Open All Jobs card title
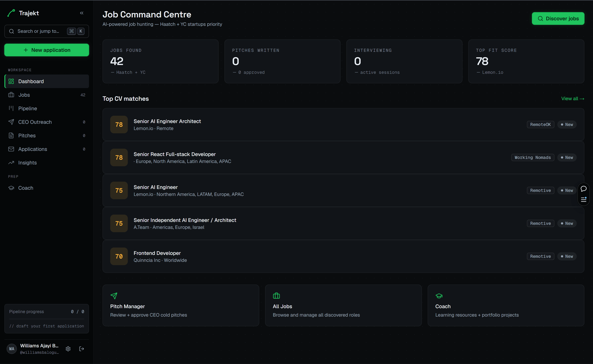Viewport: 593px width, 364px height. 282,307
